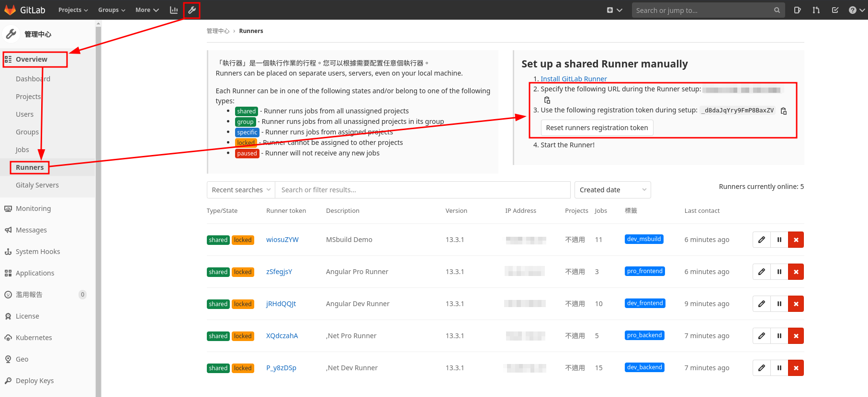
Task: Open runner token wiosuZYW link
Action: 282,240
